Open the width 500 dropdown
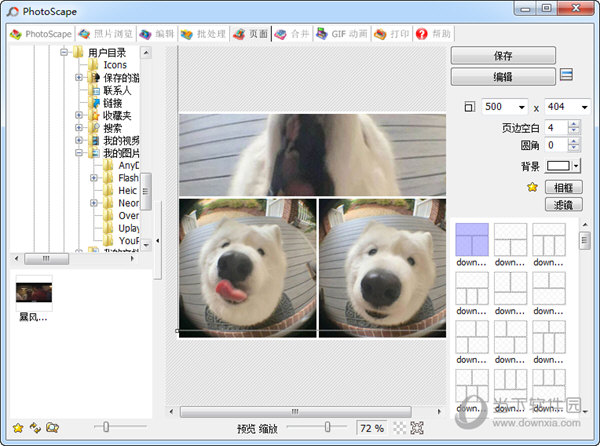Viewport: 600px width, 446px height. coord(521,107)
